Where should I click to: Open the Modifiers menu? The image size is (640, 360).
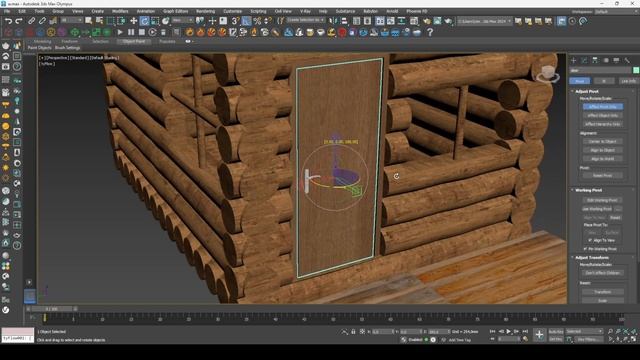[x=120, y=11]
